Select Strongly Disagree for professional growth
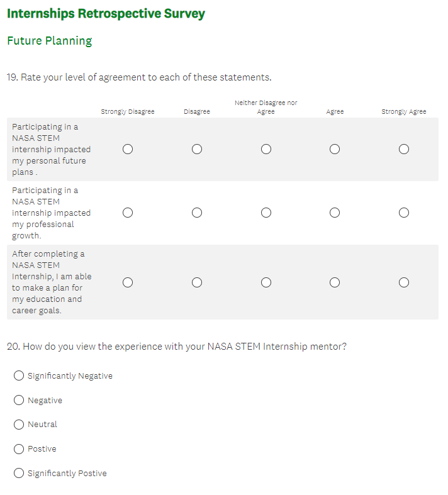 point(128,213)
